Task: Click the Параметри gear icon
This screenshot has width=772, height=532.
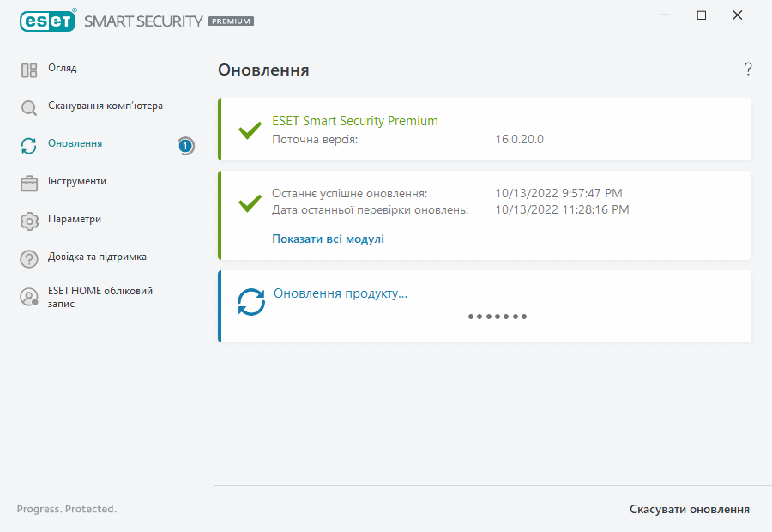Action: point(29,221)
